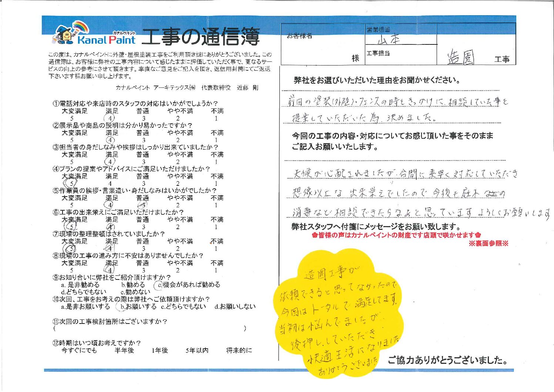Click the Kanal Paint rainbow mascot logo

coord(70,33)
